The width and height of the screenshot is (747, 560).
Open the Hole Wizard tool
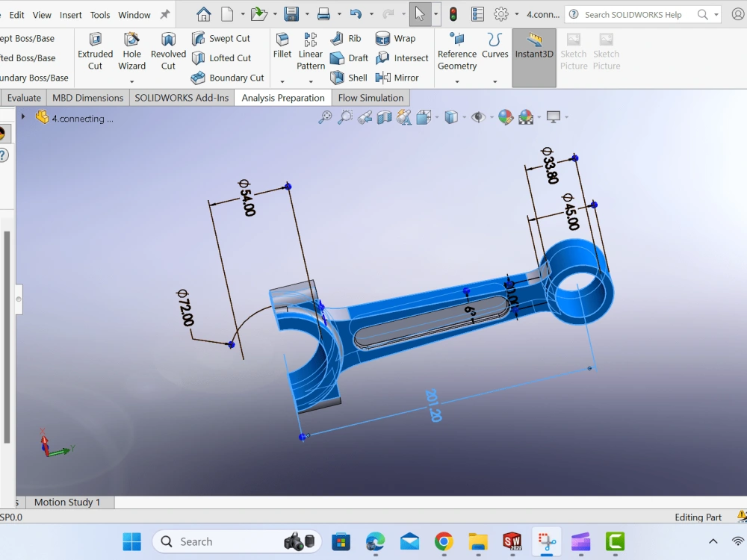131,51
